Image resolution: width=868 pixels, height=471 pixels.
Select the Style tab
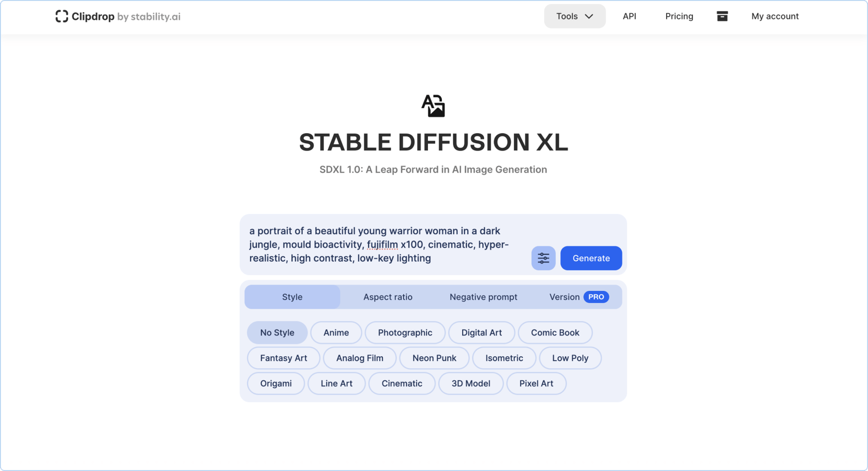click(292, 297)
